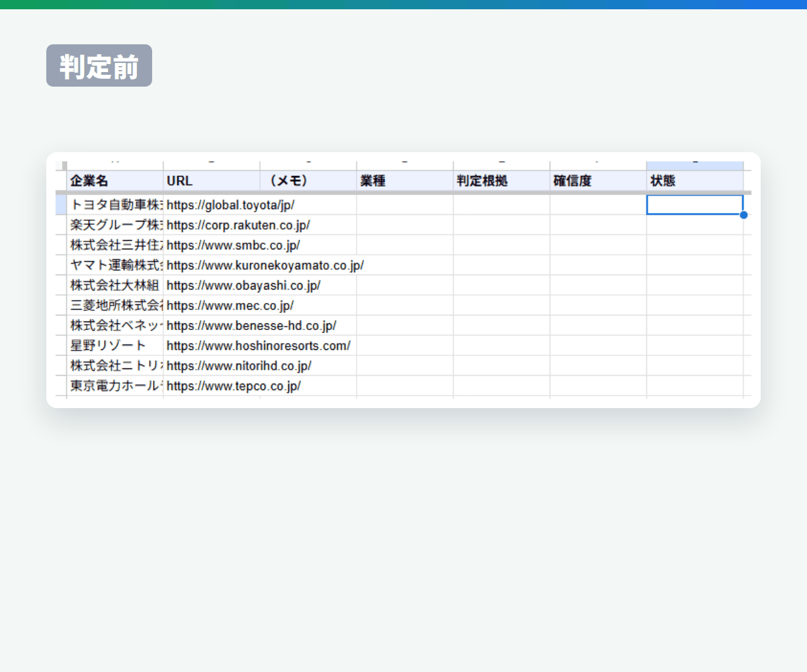Image resolution: width=807 pixels, height=672 pixels.
Task: Select the 確信度 header cell
Action: pyautogui.click(x=598, y=181)
